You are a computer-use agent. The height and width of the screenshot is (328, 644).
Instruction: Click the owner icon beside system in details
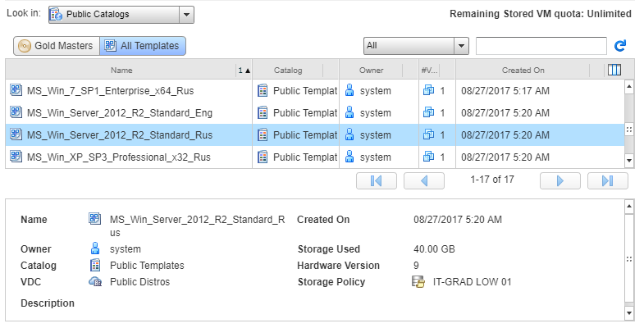point(95,248)
